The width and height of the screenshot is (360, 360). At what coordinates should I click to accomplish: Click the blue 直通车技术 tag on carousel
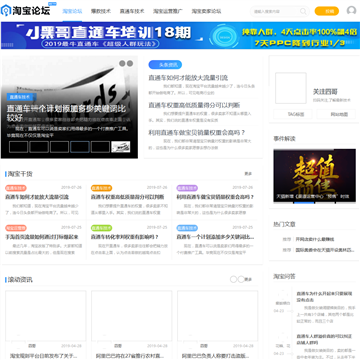[21, 97]
